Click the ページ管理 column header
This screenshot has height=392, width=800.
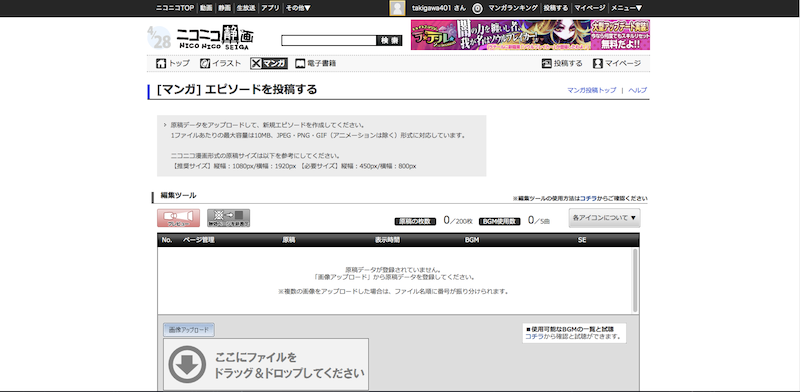click(x=198, y=240)
